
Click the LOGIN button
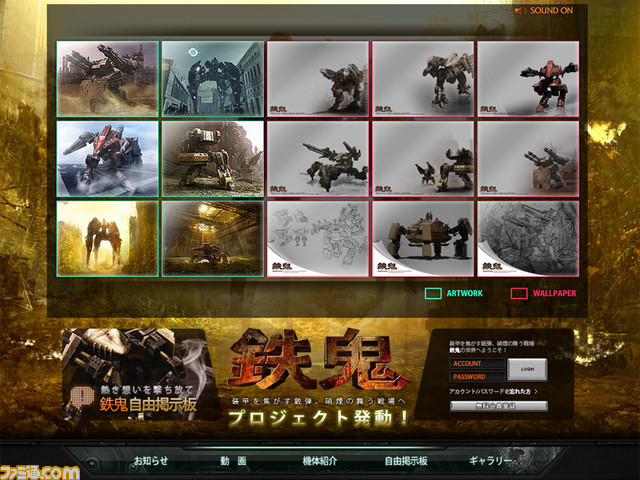pos(527,369)
